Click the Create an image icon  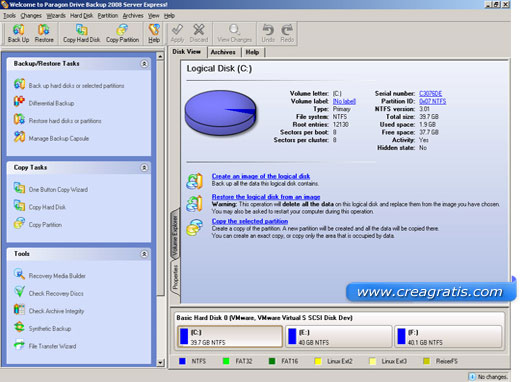pos(194,181)
